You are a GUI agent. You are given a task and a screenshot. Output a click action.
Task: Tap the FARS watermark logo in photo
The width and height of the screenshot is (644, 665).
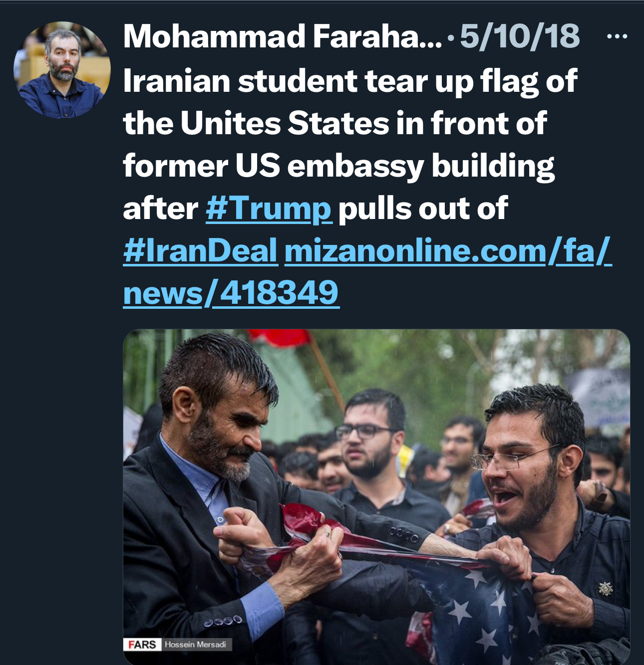[x=142, y=645]
